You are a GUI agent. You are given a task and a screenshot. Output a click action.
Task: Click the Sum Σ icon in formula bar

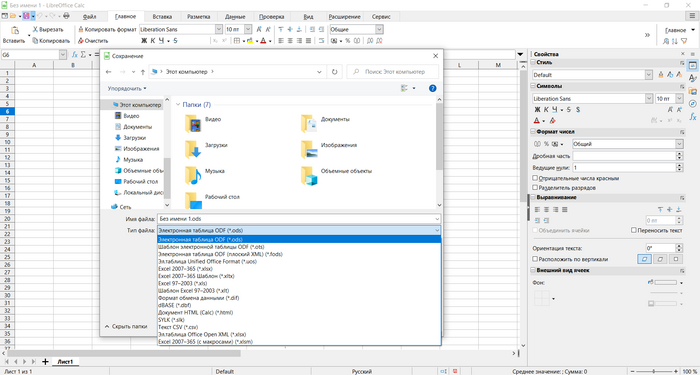coord(83,54)
